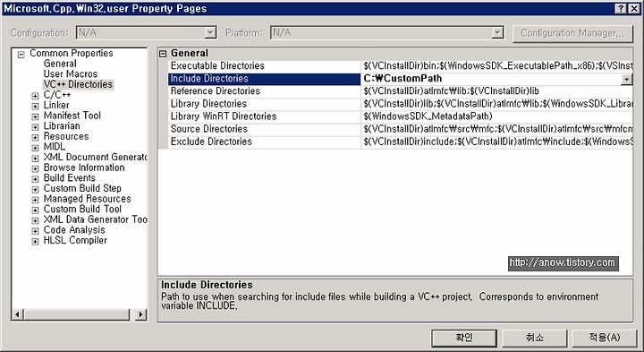Select the Library Directories property row
Image resolution: width=644 pixels, height=352 pixels.
[x=401, y=104]
